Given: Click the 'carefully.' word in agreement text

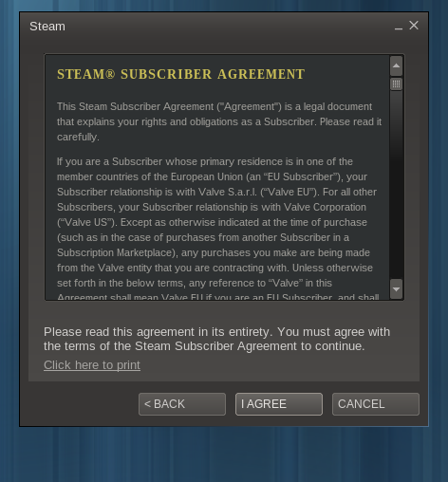Looking at the screenshot, I should (78, 137).
